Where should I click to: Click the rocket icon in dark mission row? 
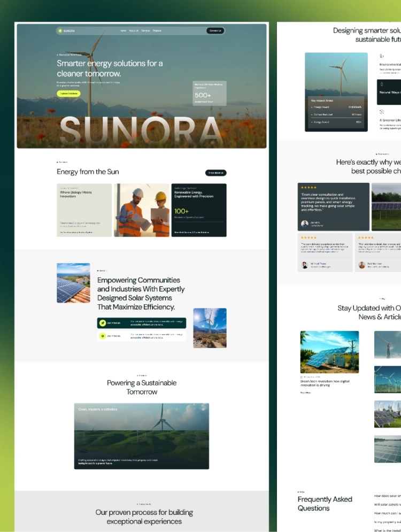coord(103,323)
